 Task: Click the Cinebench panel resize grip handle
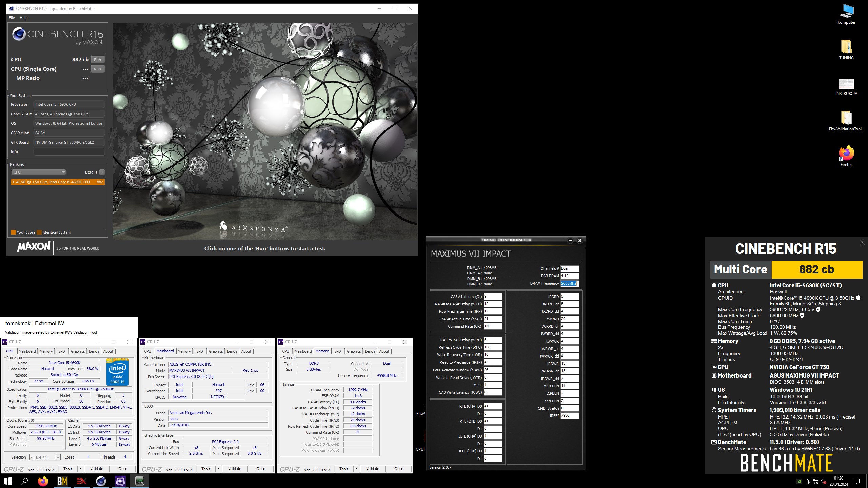pos(111,138)
